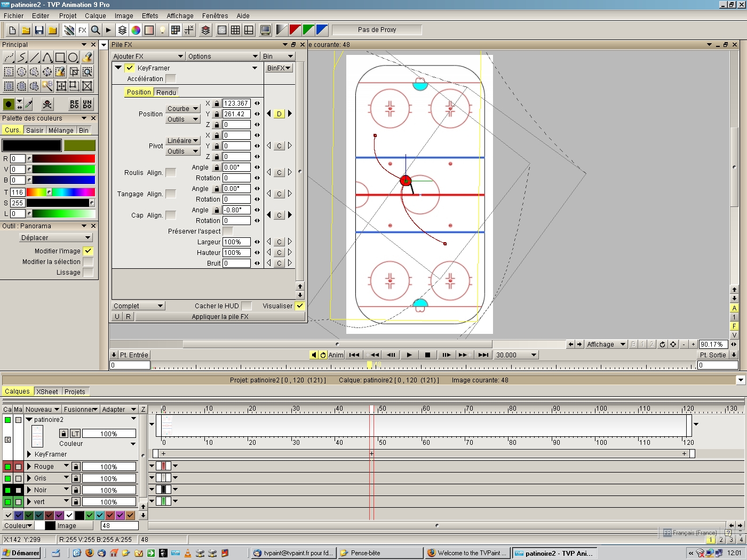The width and height of the screenshot is (747, 560).
Task: Open the Effets menu
Action: point(150,15)
